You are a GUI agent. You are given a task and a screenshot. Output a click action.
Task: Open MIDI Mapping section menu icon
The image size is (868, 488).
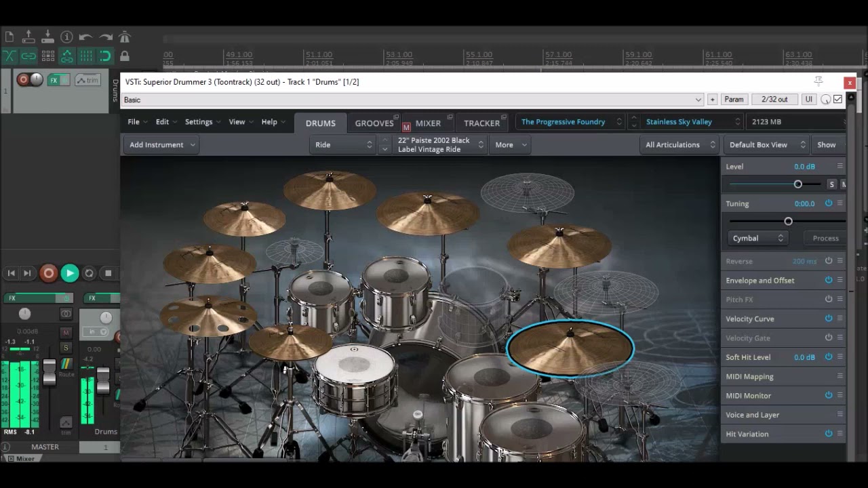(x=840, y=376)
